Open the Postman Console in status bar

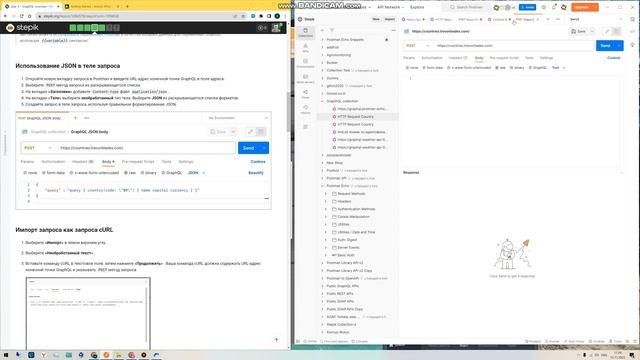tap(361, 341)
